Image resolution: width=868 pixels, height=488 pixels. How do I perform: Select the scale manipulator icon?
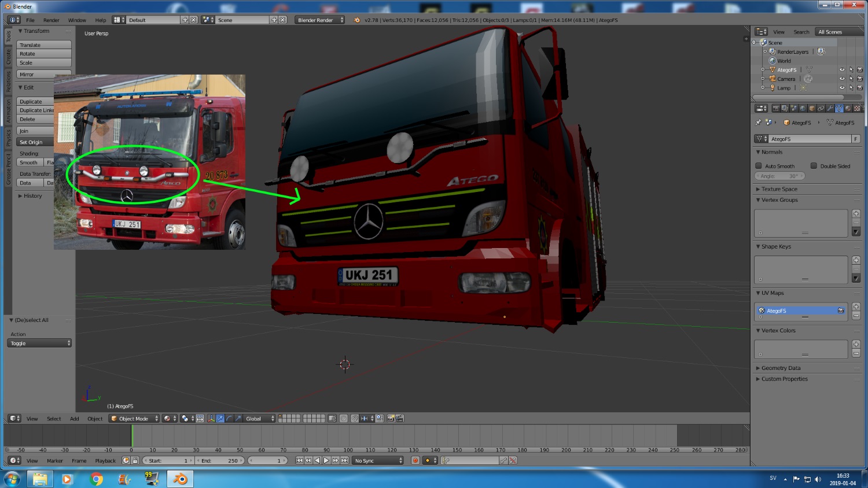tap(238, 419)
